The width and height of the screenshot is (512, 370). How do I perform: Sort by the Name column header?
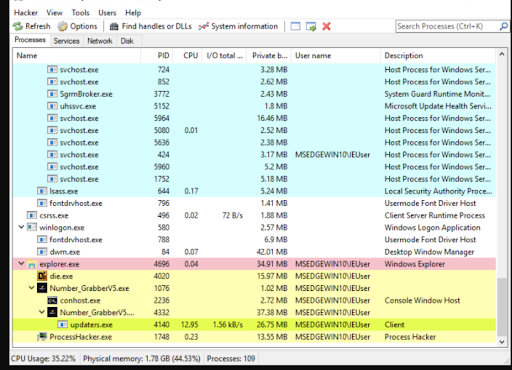coord(77,56)
